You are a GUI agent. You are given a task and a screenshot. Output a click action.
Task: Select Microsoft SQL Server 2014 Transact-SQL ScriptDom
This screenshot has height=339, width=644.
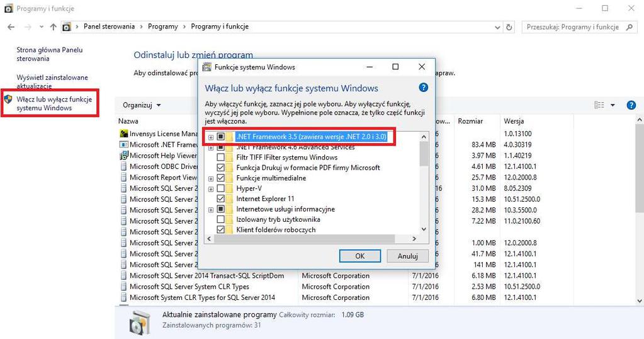pyautogui.click(x=206, y=276)
